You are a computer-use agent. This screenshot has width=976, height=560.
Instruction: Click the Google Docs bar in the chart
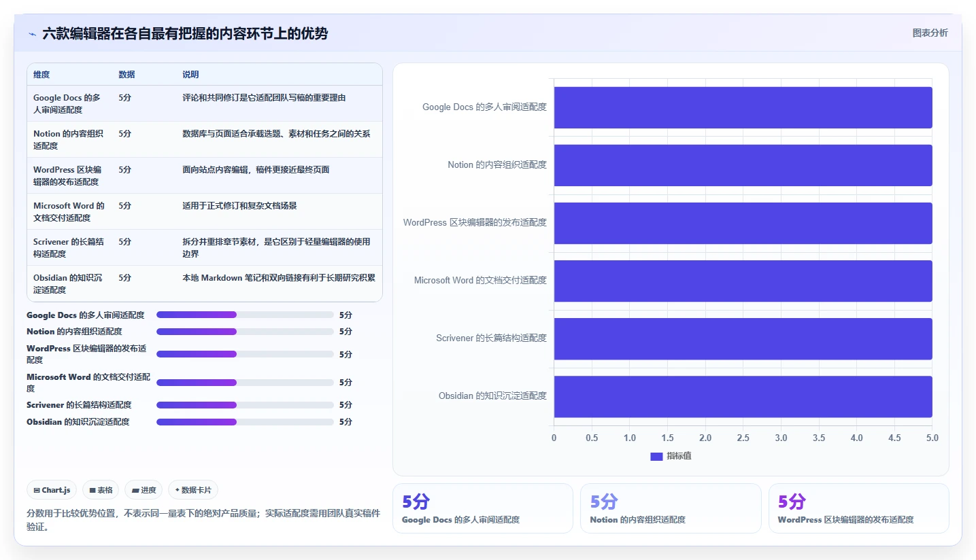(x=743, y=107)
